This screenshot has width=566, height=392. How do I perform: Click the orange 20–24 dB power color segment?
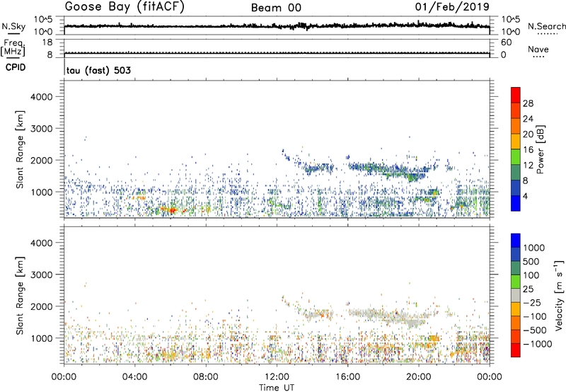point(516,126)
